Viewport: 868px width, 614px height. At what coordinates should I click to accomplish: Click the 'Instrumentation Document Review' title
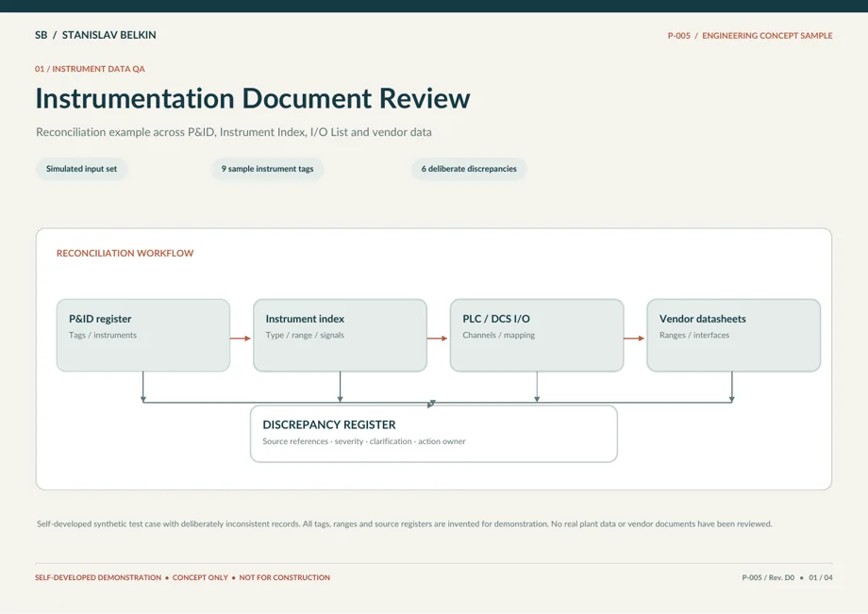pos(253,99)
